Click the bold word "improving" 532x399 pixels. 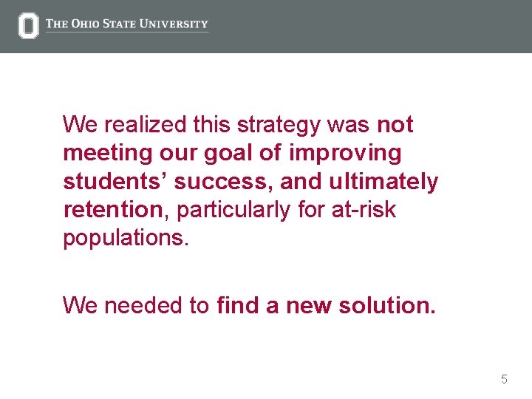[345, 154]
